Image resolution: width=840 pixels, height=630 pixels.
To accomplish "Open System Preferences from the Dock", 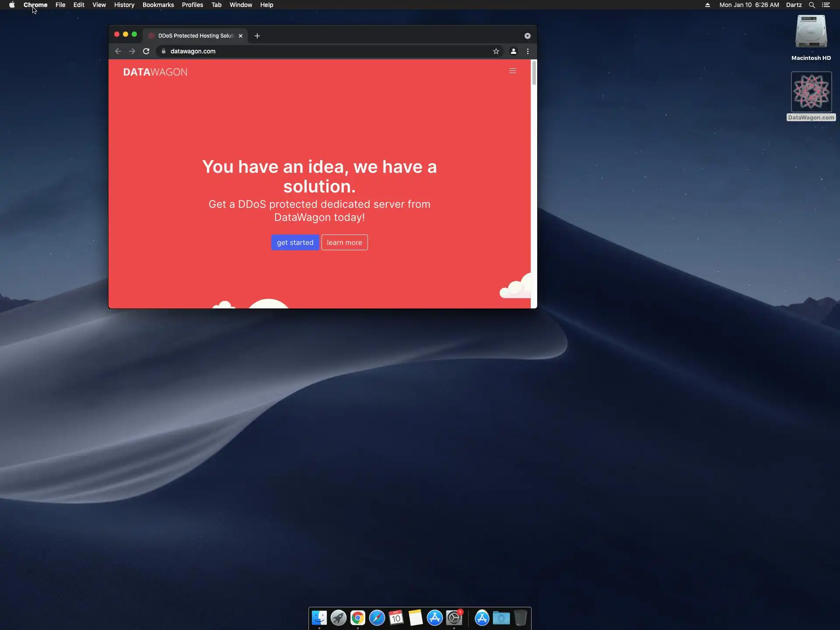I will pos(454,618).
